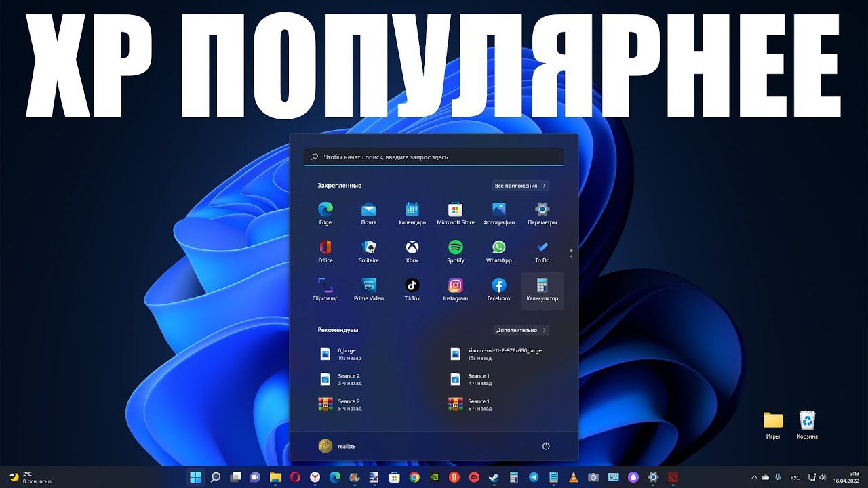Screen dimensions: 868x488
Task: Switch to Edge on the taskbar
Action: (x=335, y=477)
